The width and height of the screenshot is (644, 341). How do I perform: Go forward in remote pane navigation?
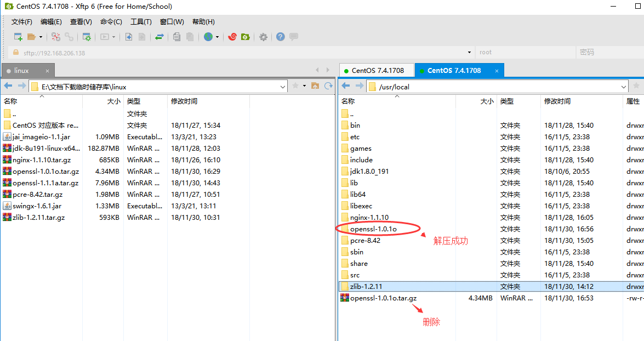360,86
